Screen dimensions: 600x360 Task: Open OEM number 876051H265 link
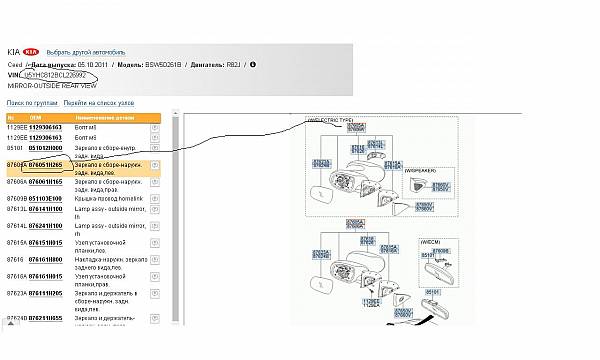coord(46,165)
